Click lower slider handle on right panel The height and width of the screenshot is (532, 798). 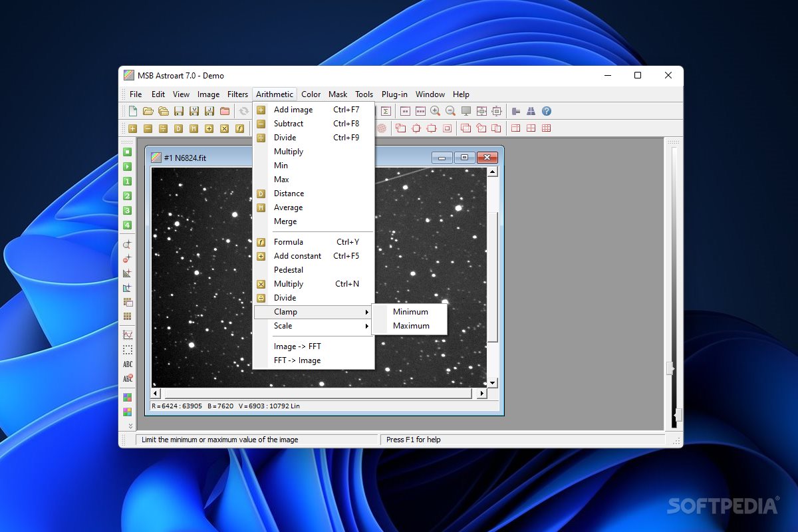pos(678,415)
